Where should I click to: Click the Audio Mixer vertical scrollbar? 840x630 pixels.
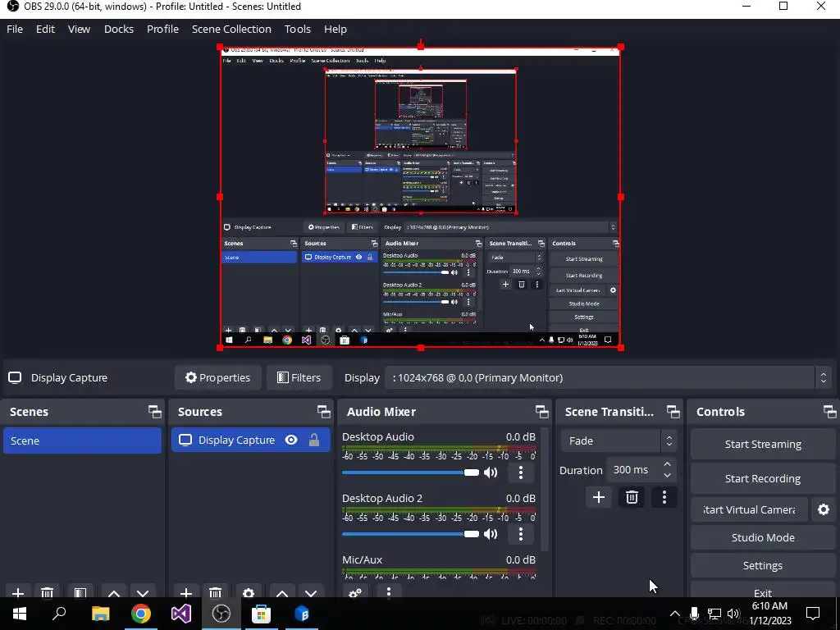(x=545, y=489)
